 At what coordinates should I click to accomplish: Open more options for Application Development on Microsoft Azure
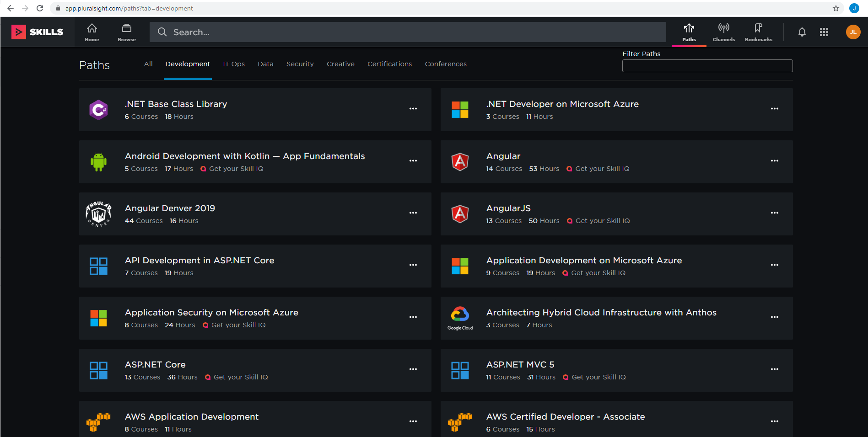point(775,265)
